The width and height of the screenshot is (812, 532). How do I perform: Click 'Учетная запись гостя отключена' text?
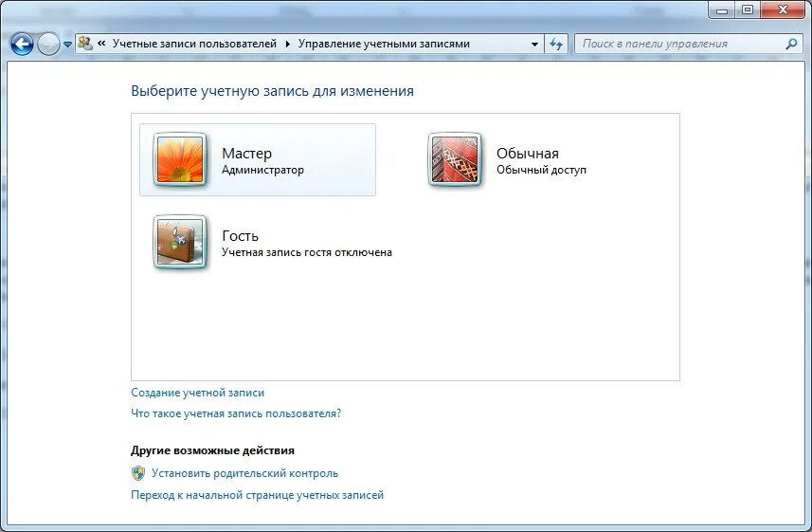pos(307,252)
